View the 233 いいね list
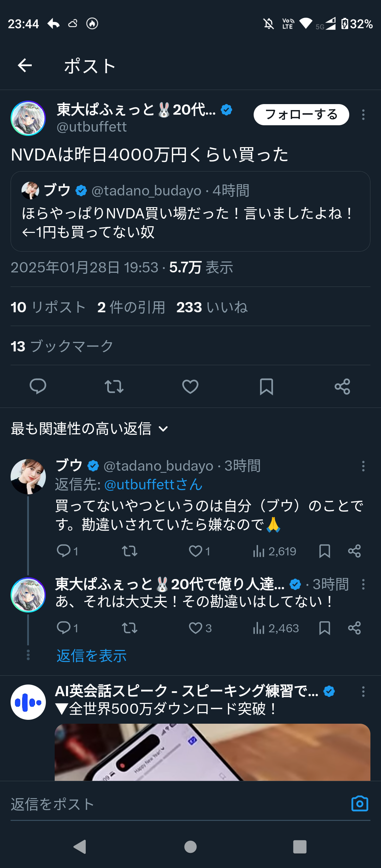381x868 pixels. coord(212,307)
